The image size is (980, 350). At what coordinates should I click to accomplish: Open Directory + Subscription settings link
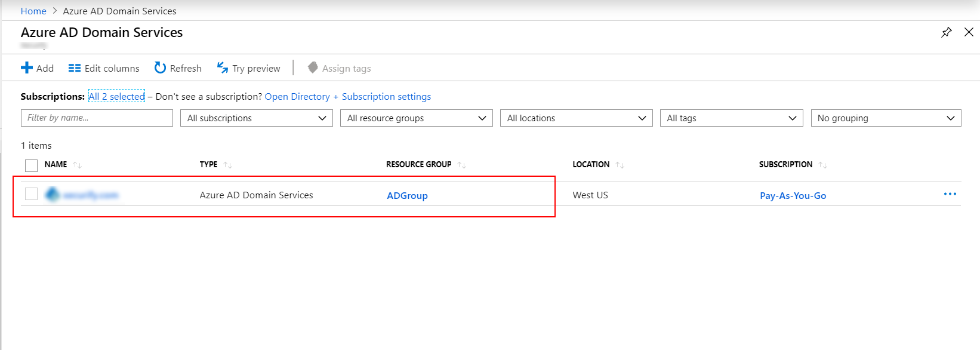[348, 97]
